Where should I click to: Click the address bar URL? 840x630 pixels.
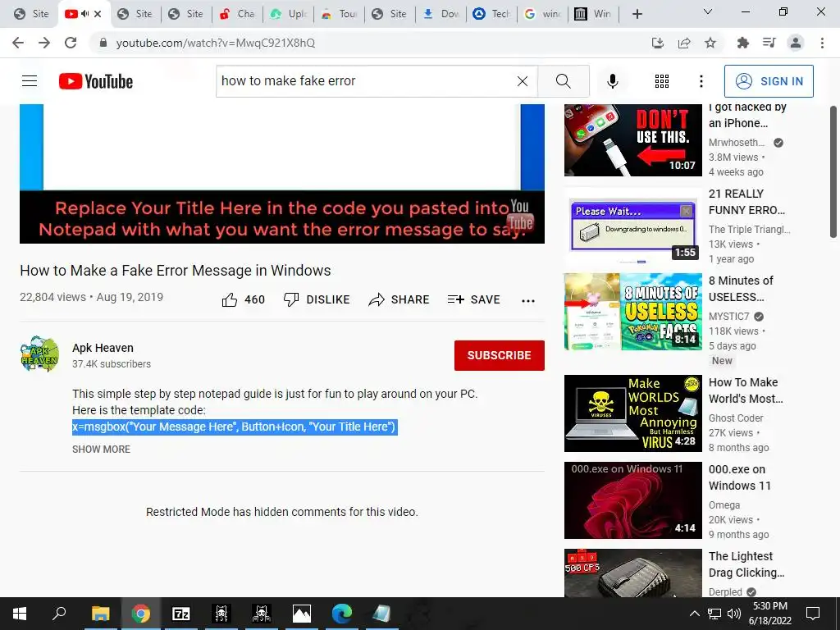[216, 43]
